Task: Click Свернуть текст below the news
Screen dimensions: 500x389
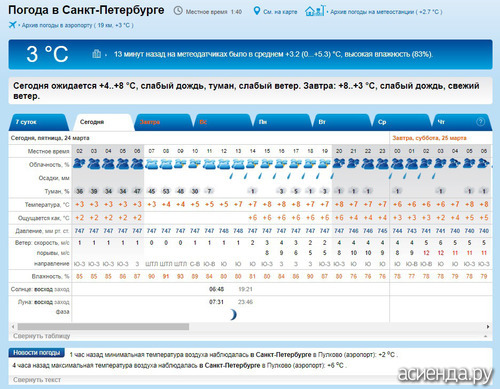Action: pos(37,380)
